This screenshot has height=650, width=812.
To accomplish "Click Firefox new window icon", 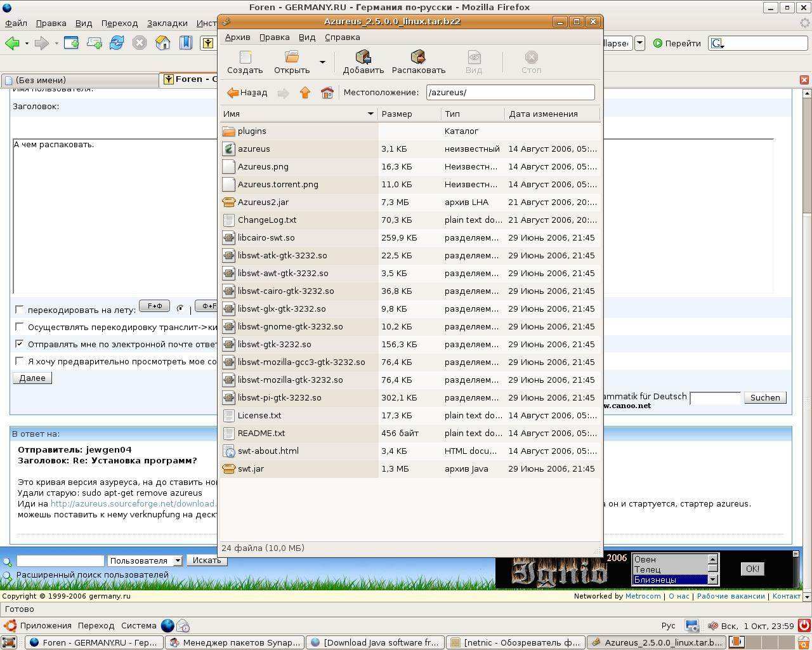I will (x=71, y=43).
